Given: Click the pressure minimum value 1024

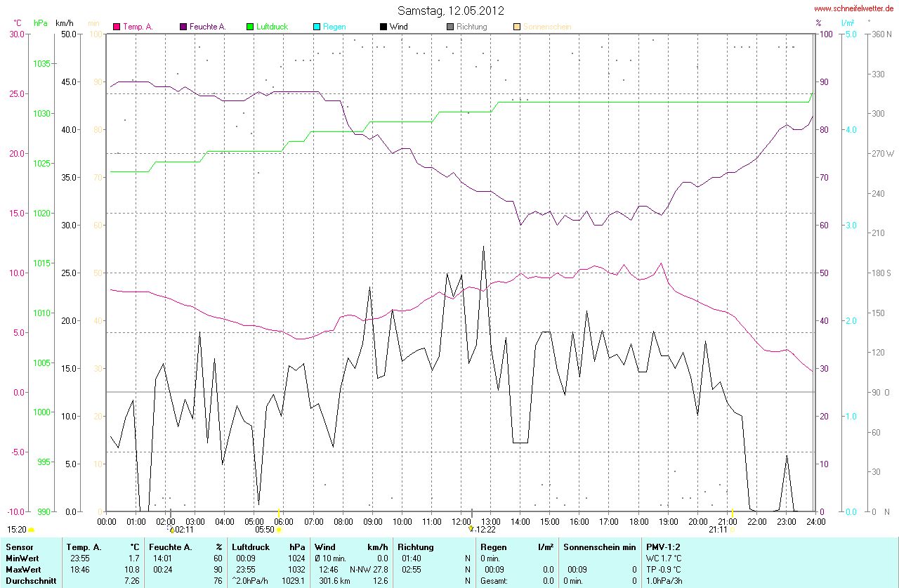Looking at the screenshot, I should (296, 558).
